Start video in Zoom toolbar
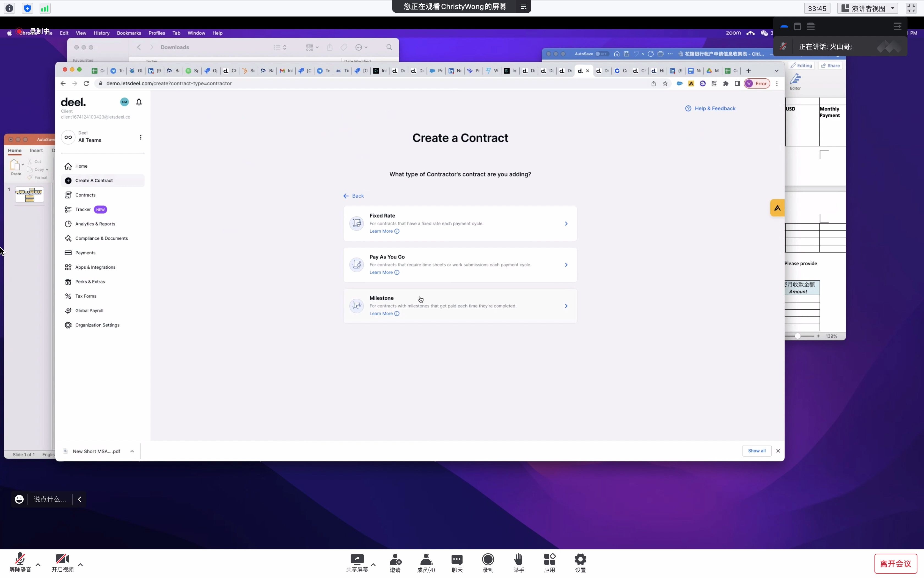This screenshot has height=578, width=924. (x=63, y=562)
